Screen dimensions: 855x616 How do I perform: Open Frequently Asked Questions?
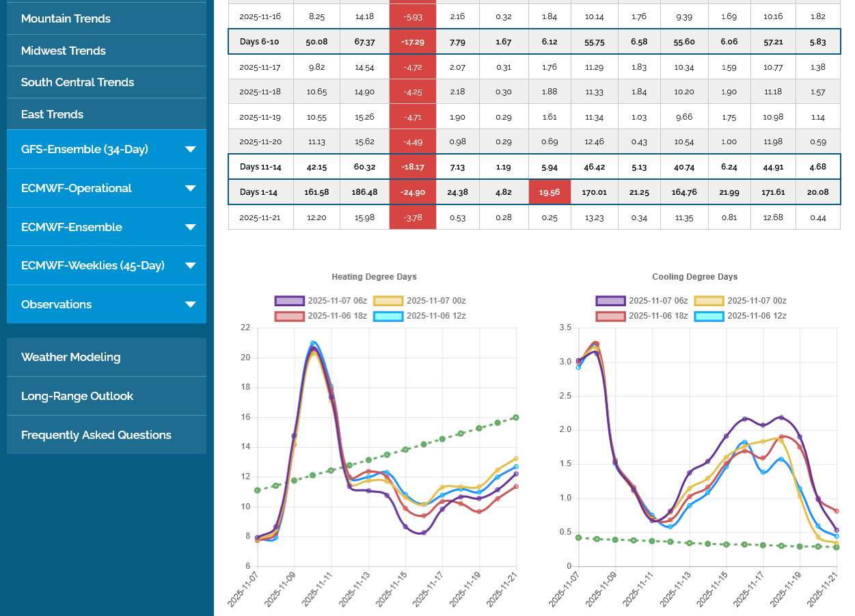[96, 435]
